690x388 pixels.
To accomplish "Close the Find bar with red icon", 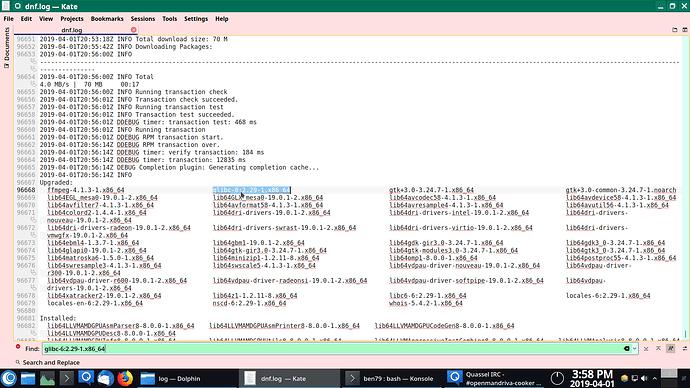I will [18, 347].
